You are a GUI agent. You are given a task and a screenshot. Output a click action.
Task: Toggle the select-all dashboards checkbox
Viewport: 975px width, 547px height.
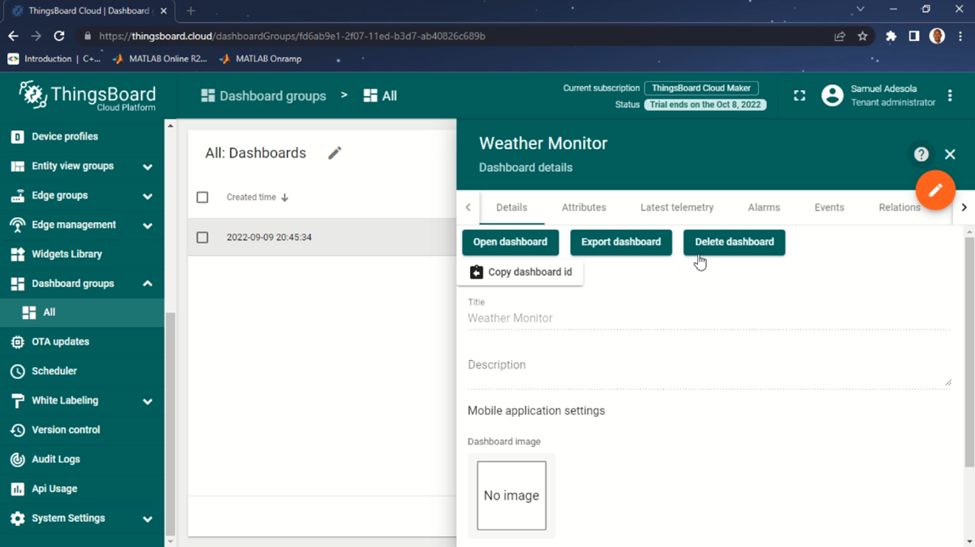point(202,197)
